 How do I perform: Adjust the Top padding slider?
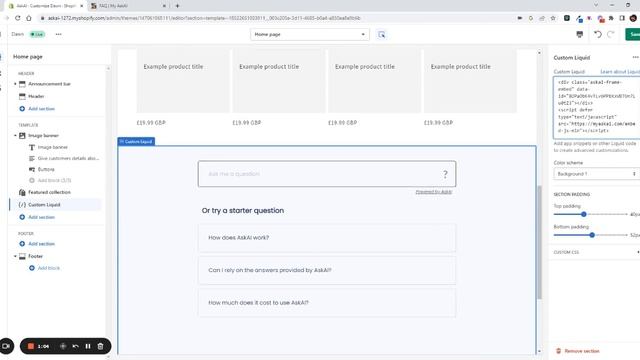tap(584, 214)
